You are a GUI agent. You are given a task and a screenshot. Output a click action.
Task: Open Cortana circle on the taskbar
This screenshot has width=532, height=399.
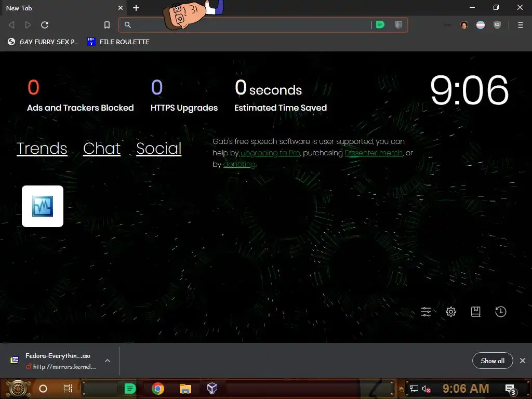[x=43, y=389]
